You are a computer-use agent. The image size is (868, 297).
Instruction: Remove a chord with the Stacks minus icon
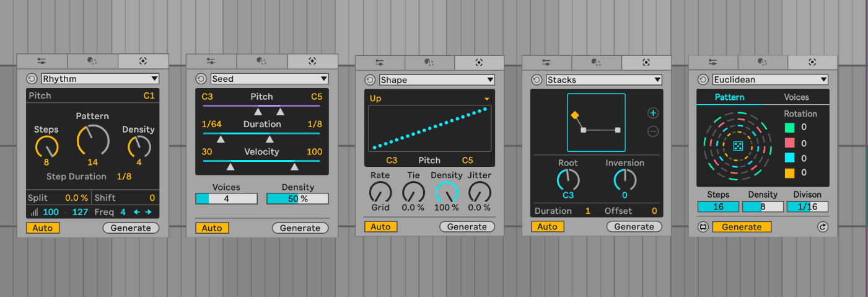[x=652, y=131]
